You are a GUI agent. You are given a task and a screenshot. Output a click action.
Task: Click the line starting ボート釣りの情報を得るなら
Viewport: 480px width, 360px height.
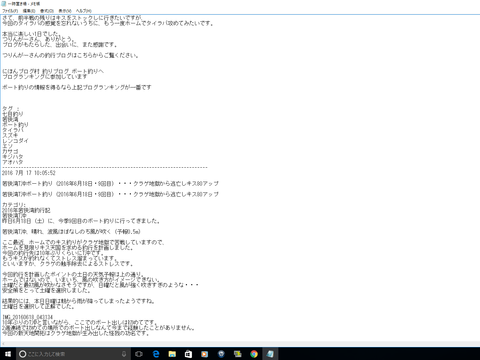77,87
